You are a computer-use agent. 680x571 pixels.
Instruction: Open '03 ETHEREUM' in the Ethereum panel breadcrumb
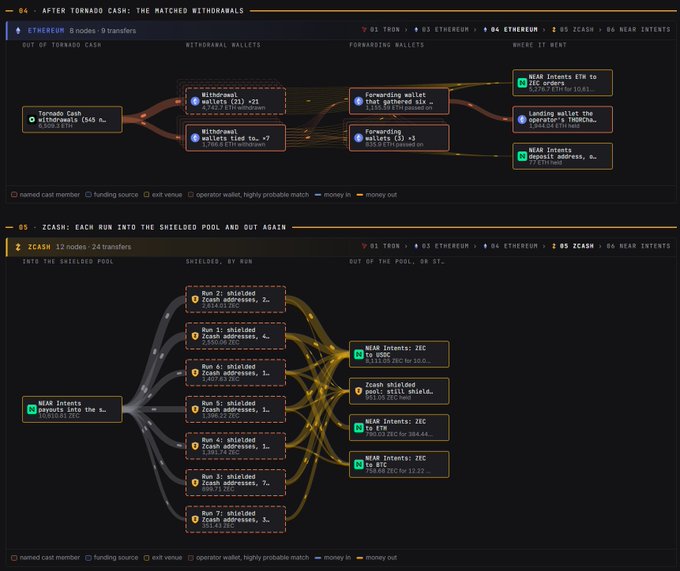coord(441,29)
